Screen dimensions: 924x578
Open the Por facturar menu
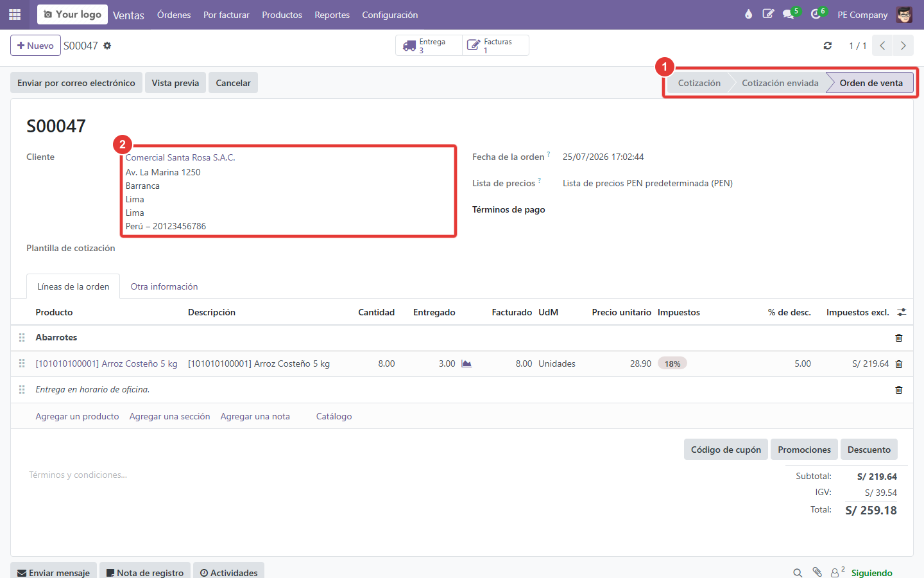(227, 15)
